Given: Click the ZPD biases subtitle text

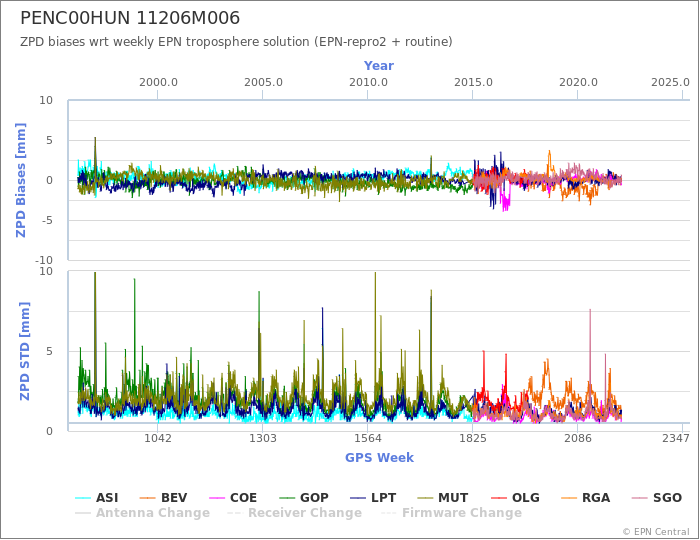Looking at the screenshot, I should [236, 42].
